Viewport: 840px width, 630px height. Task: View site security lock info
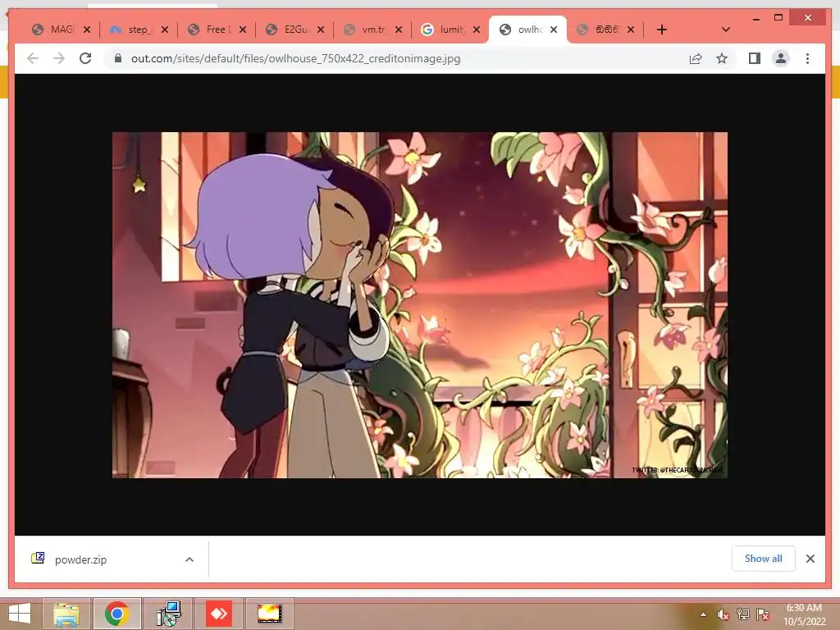[x=118, y=58]
